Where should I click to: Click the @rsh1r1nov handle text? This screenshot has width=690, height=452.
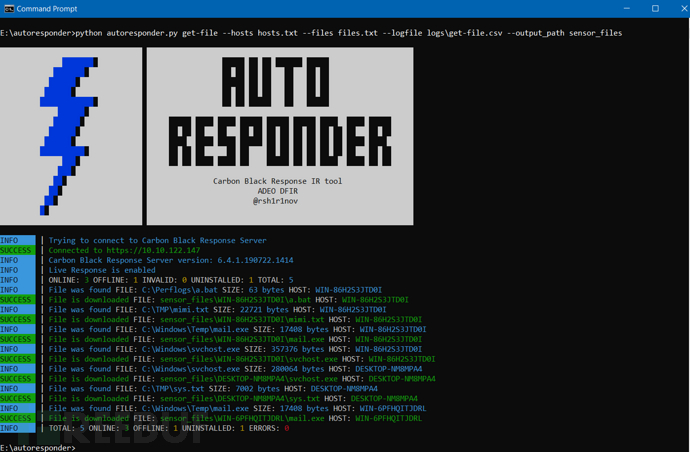tap(275, 201)
